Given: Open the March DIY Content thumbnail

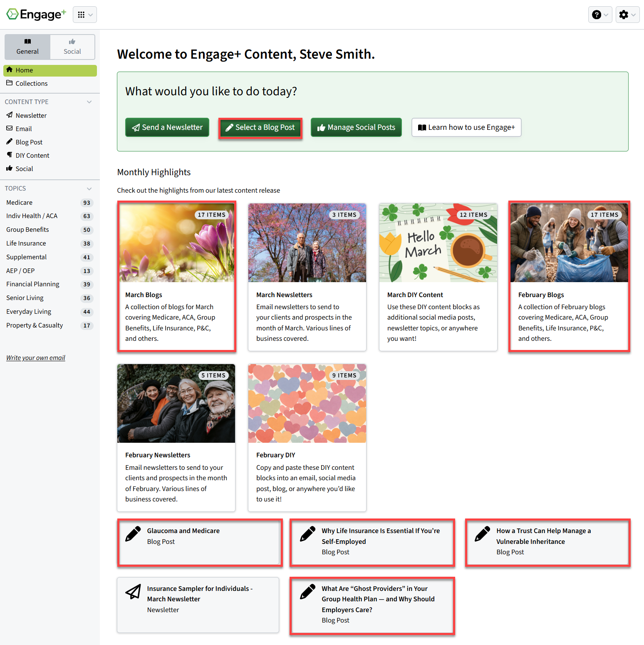Looking at the screenshot, I should click(x=438, y=243).
